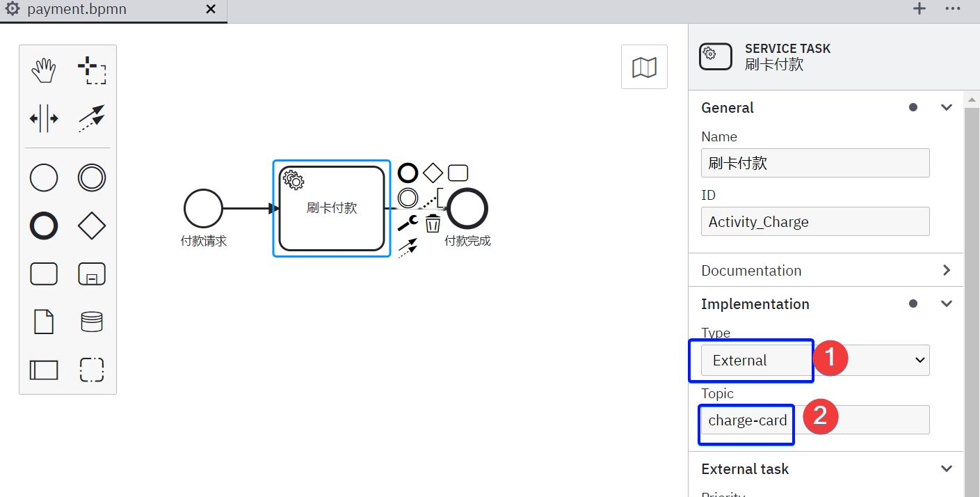Create a gateway from palette
The image size is (980, 497).
click(92, 226)
